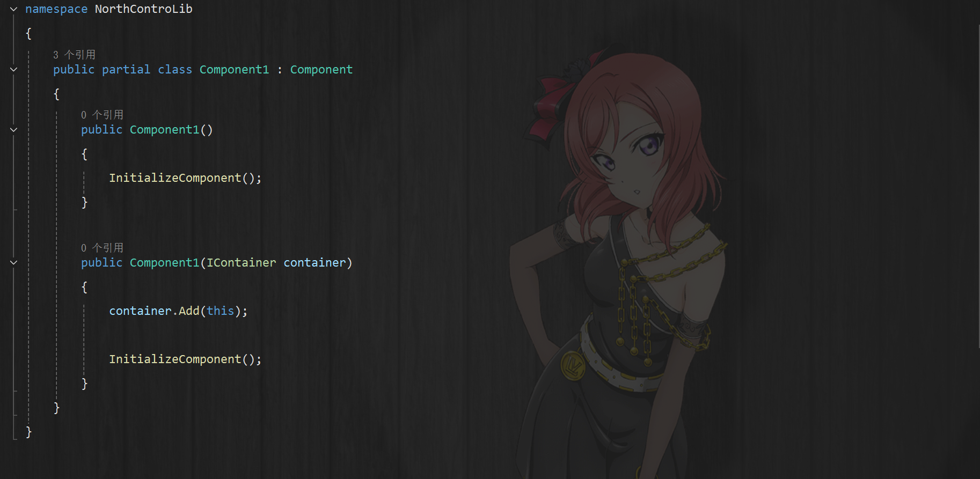Screen dimensions: 980x479
Task: Click the partial keyword
Action: click(126, 70)
